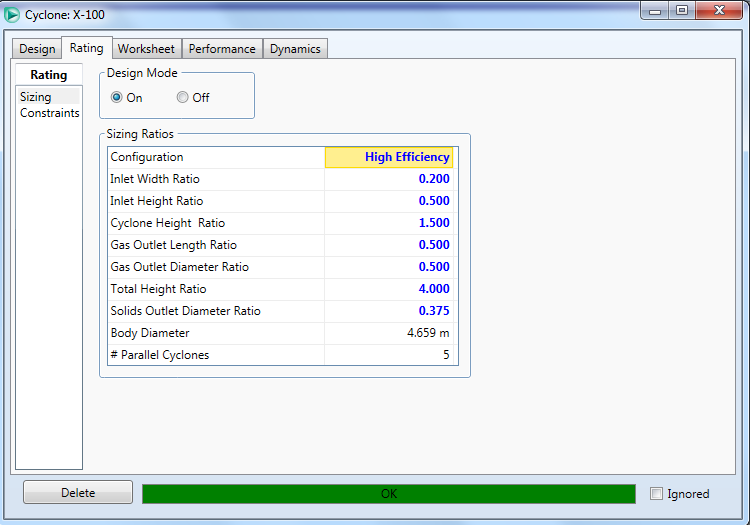Go to the Performance tab
Image resolution: width=750 pixels, height=525 pixels.
222,49
